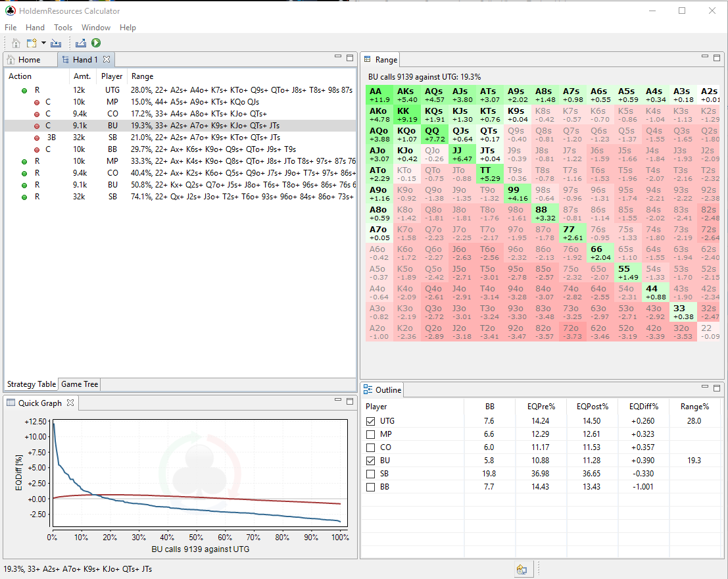Select the BU raise 50.8% action row
The height and width of the screenshot is (579, 728).
(180, 185)
